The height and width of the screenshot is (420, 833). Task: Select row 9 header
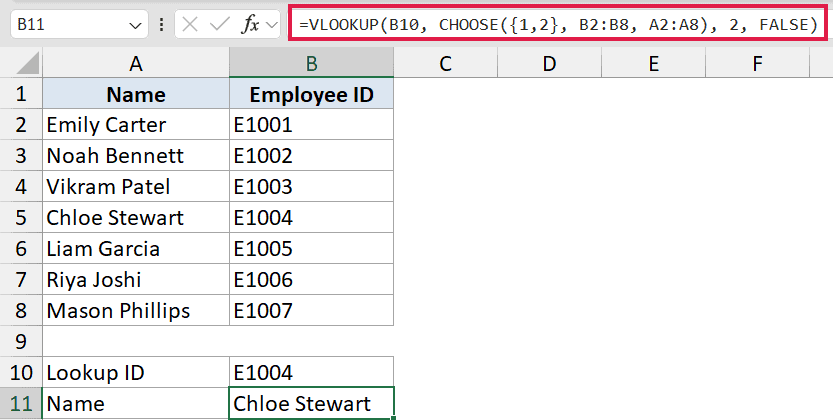point(21,341)
